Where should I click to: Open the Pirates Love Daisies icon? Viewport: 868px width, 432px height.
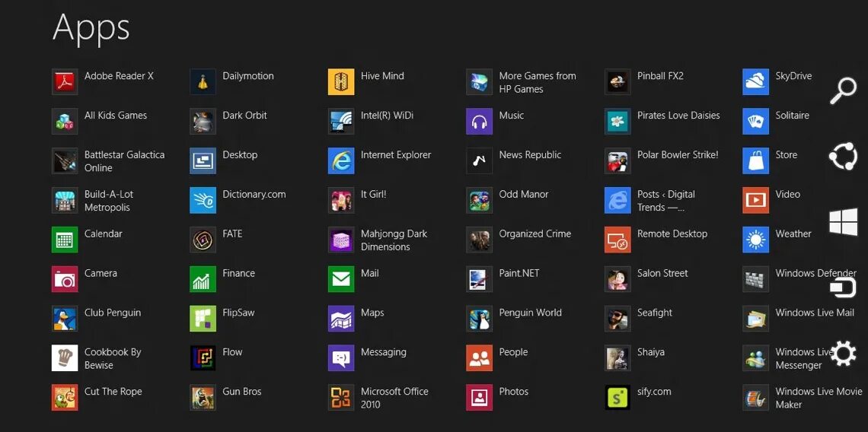pyautogui.click(x=617, y=121)
